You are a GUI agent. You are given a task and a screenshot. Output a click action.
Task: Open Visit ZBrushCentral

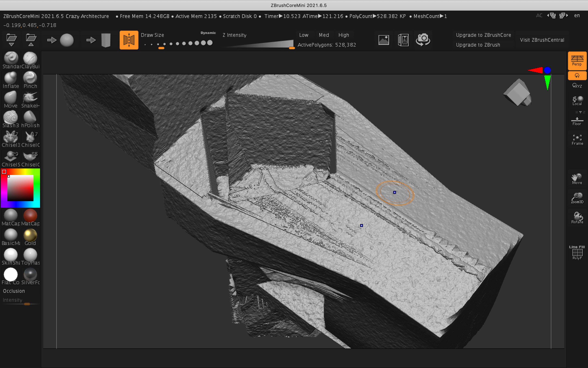[x=542, y=40]
